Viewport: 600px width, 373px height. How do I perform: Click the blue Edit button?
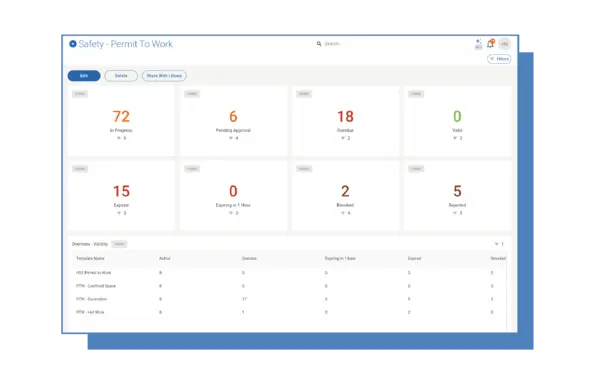[x=84, y=76]
